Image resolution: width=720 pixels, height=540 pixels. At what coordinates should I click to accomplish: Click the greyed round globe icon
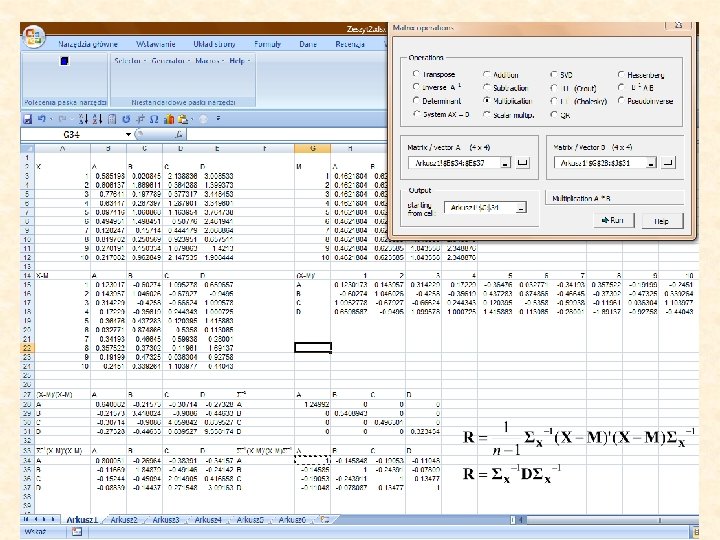[203, 119]
